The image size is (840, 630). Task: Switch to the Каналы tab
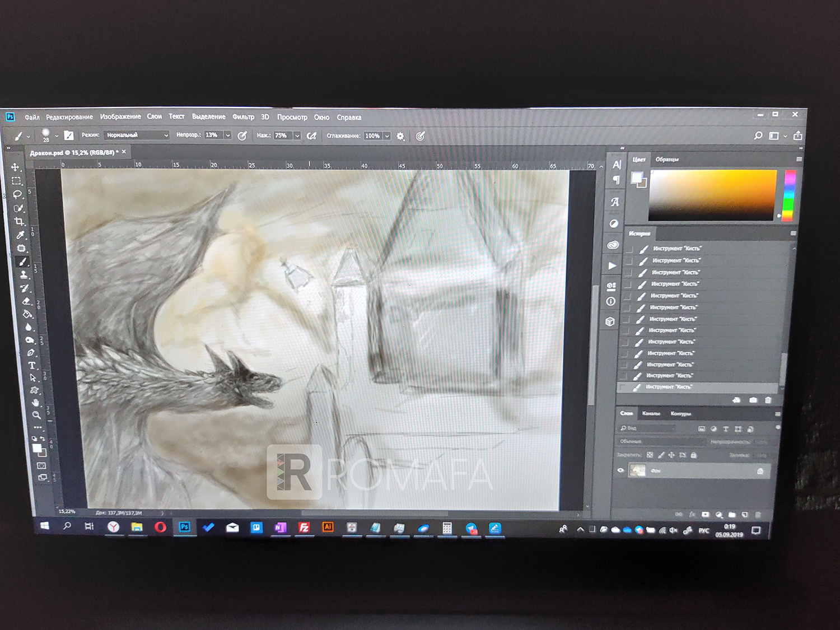pos(651,413)
